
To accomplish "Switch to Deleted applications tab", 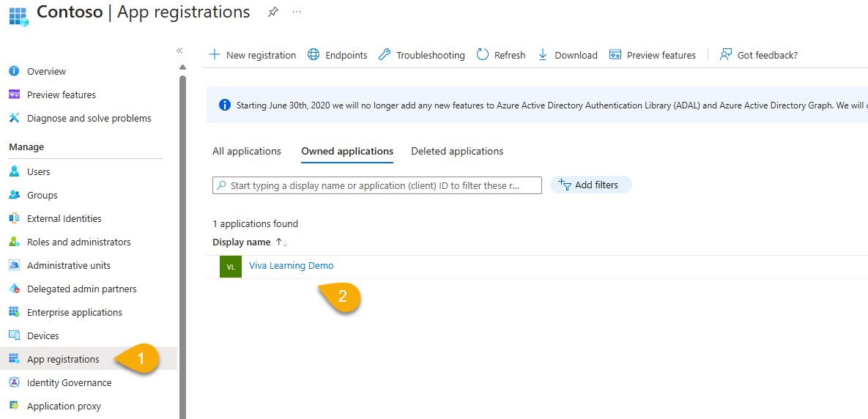I will point(457,151).
